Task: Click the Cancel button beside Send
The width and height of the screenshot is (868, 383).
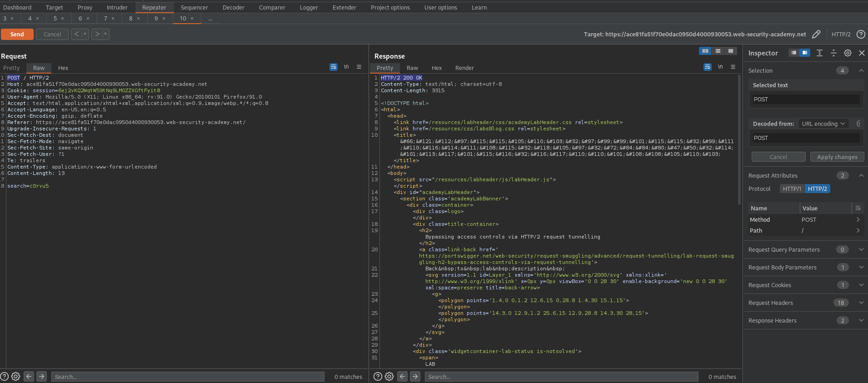Action: point(52,34)
